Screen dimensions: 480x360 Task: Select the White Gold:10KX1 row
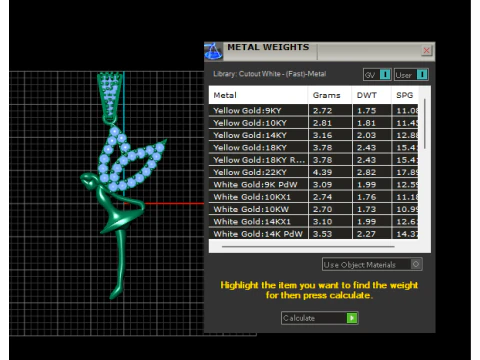point(313,197)
